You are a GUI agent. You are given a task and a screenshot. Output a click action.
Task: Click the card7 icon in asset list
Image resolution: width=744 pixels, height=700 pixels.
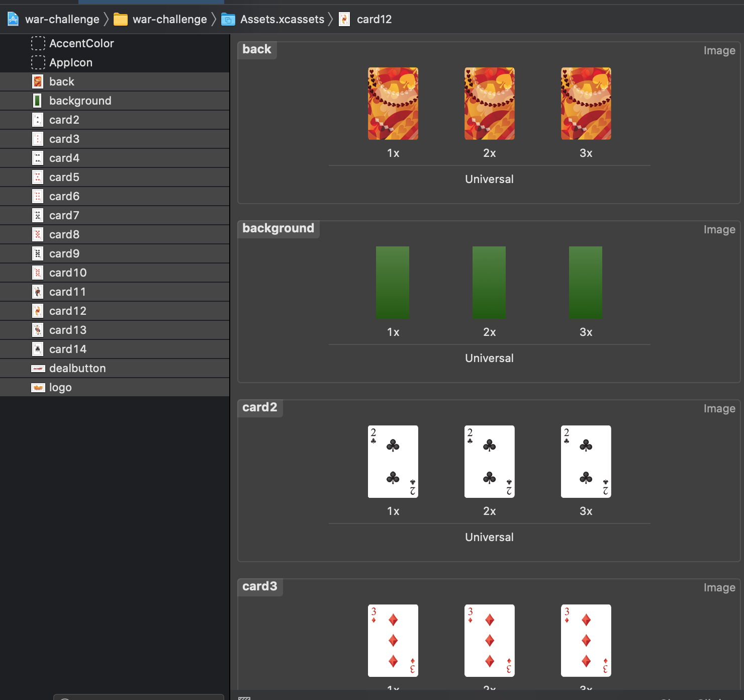[38, 215]
